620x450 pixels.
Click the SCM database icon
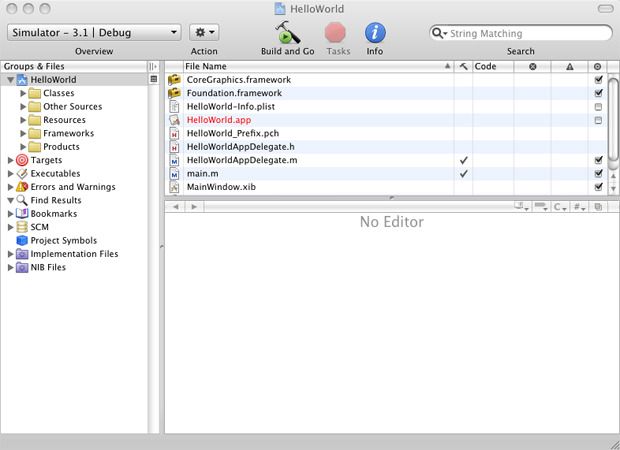click(22, 227)
